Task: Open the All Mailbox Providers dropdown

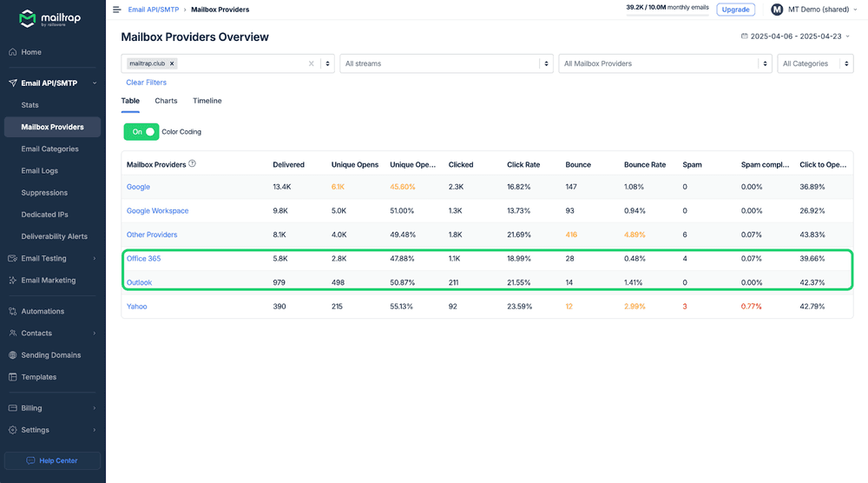Action: click(x=665, y=63)
